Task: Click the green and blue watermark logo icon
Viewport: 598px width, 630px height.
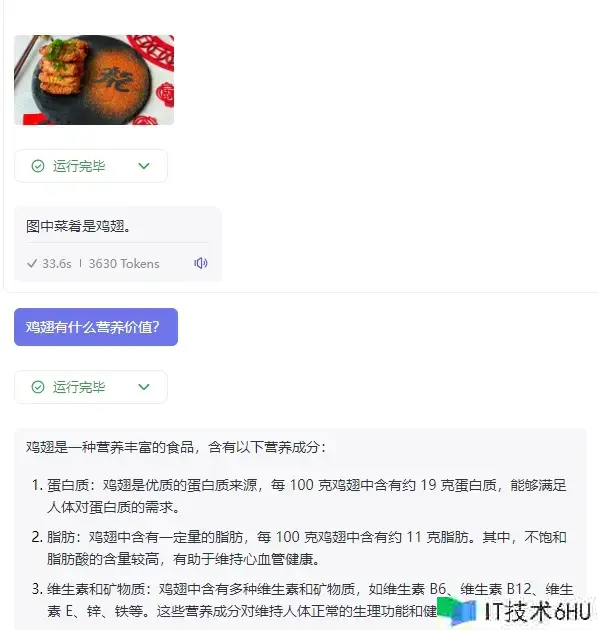Action: [457, 611]
